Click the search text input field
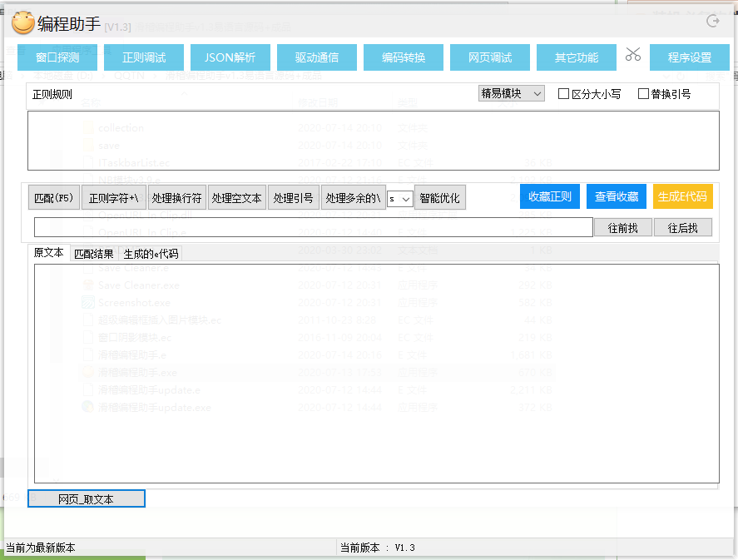 312,227
